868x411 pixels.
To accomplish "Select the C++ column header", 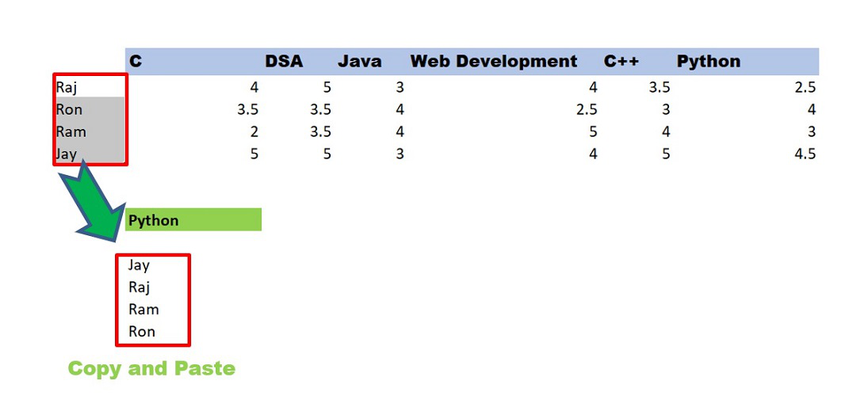I will [x=621, y=62].
